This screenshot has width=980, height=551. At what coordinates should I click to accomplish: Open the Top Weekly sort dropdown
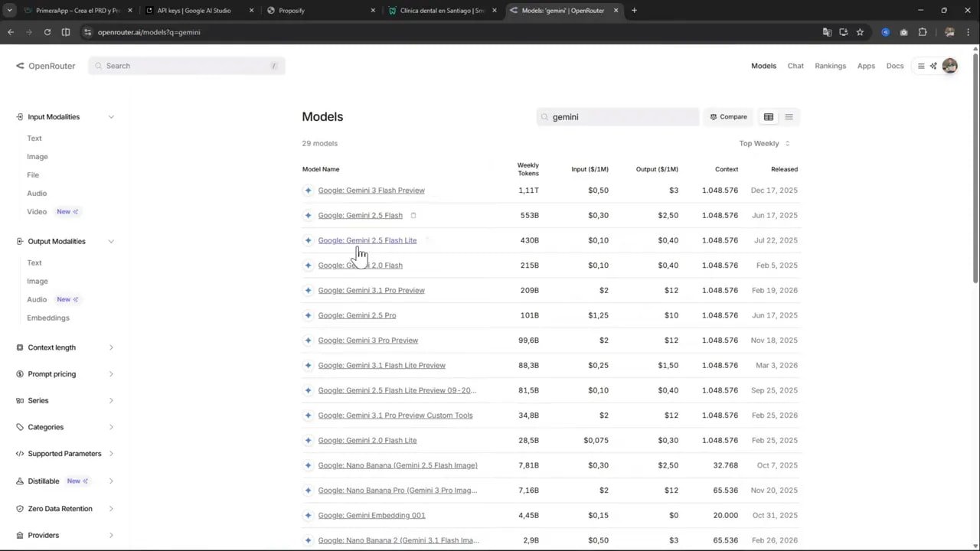click(x=763, y=143)
